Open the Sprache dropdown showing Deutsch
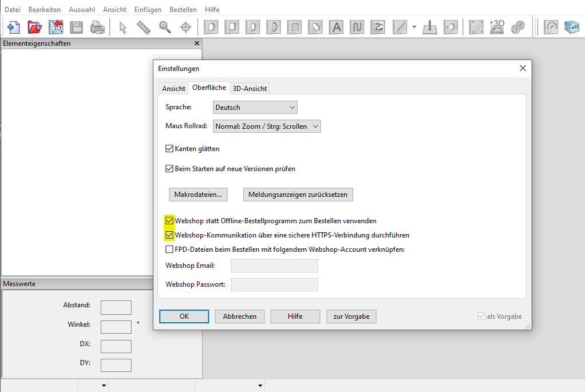 255,108
